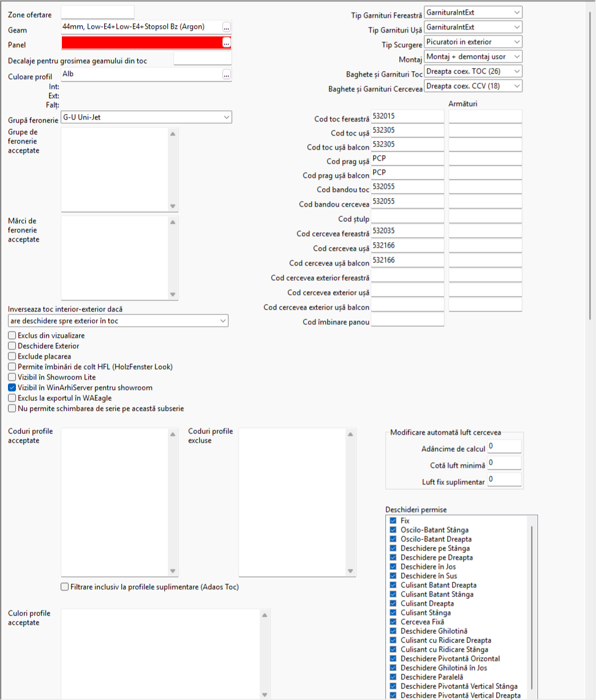The image size is (596, 700).
Task: Toggle Vizibil în Showroom Lite checkbox
Action: click(12, 377)
